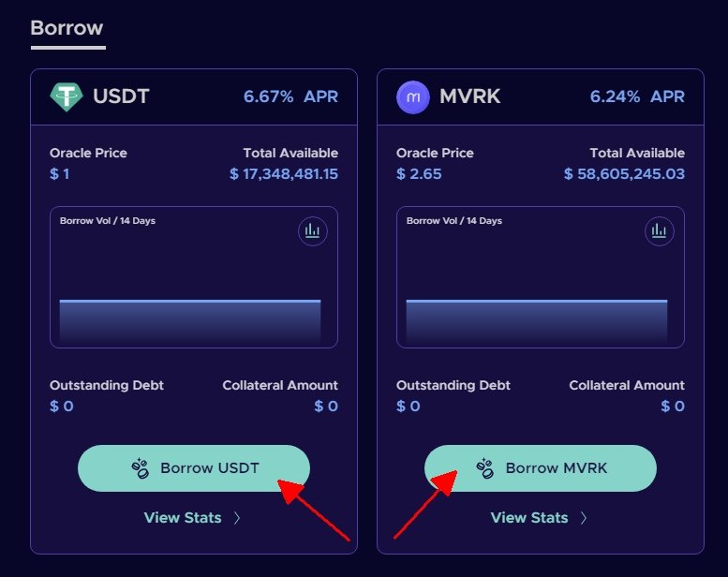
Task: Expand USDT View Stats chevron arrow
Action: click(x=237, y=518)
